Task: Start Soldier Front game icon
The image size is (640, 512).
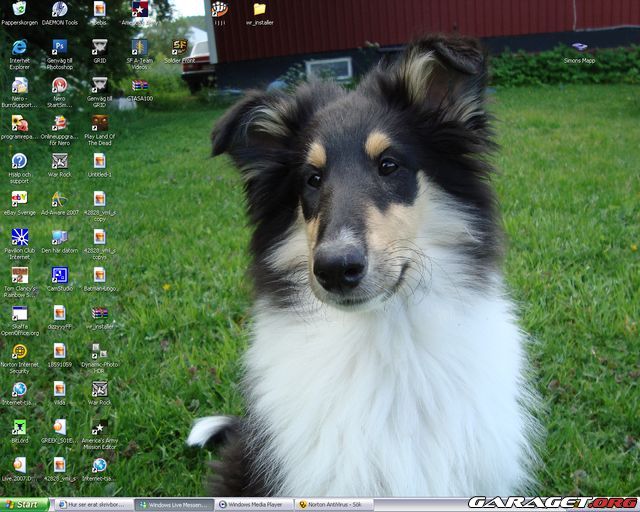Action: [x=179, y=47]
